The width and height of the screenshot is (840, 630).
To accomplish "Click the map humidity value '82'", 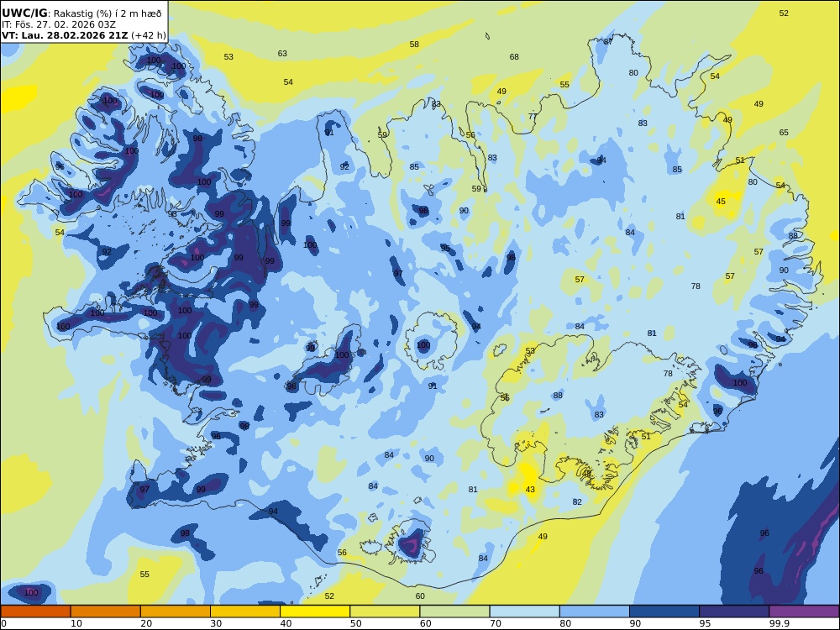I will [x=577, y=502].
